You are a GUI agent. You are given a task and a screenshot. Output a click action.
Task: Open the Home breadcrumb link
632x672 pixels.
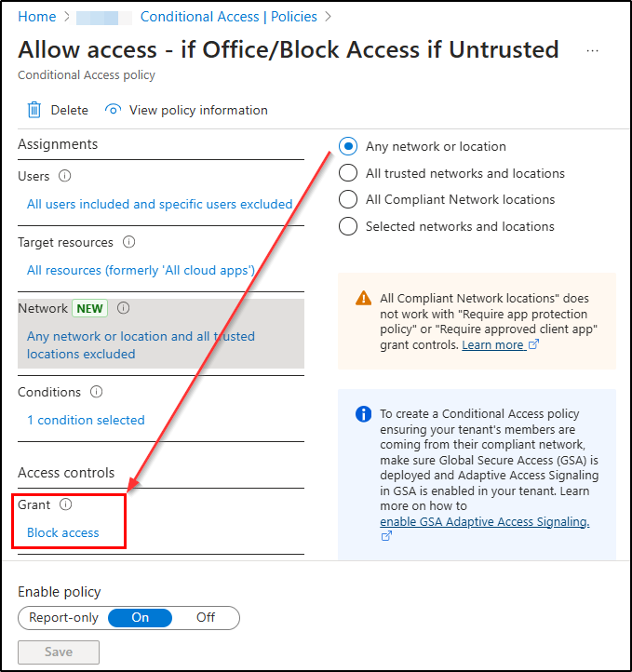pyautogui.click(x=36, y=17)
